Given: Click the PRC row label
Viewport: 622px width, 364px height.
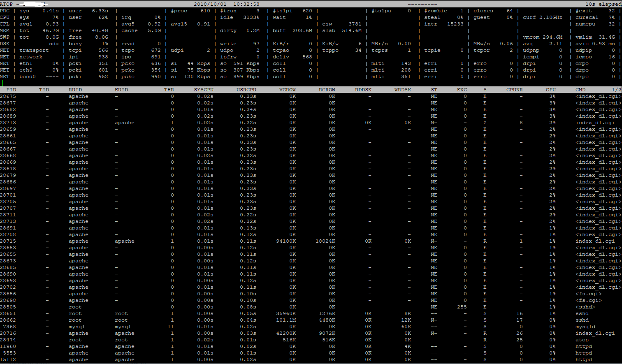Looking at the screenshot, I should [x=5, y=11].
